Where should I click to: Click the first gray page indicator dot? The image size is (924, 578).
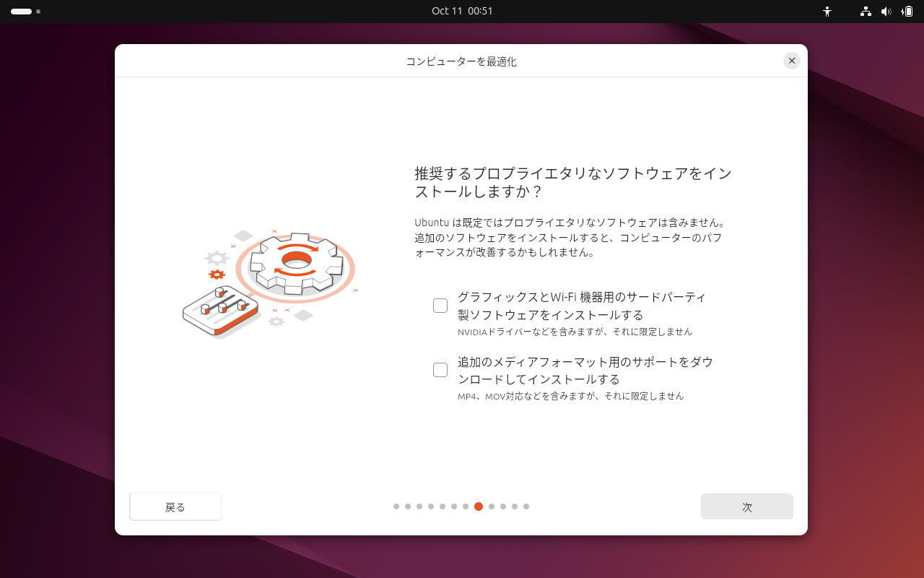396,506
